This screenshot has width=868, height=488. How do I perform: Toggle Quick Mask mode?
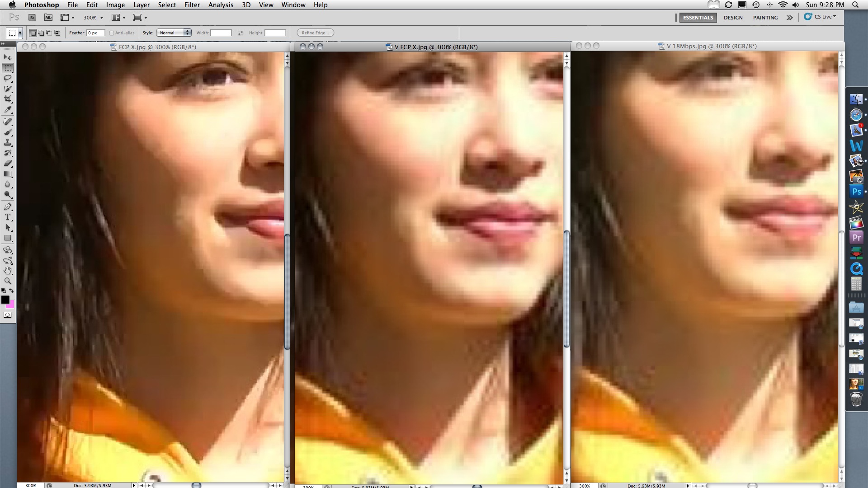click(7, 315)
